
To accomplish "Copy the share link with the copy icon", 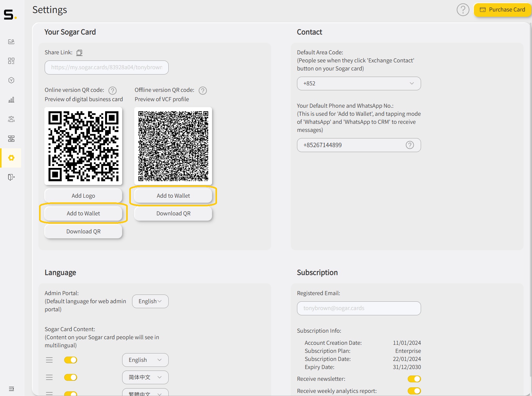I will pyautogui.click(x=79, y=52).
